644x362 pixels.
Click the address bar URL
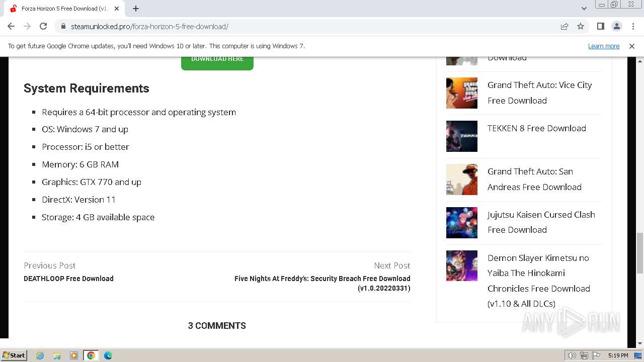point(149,26)
